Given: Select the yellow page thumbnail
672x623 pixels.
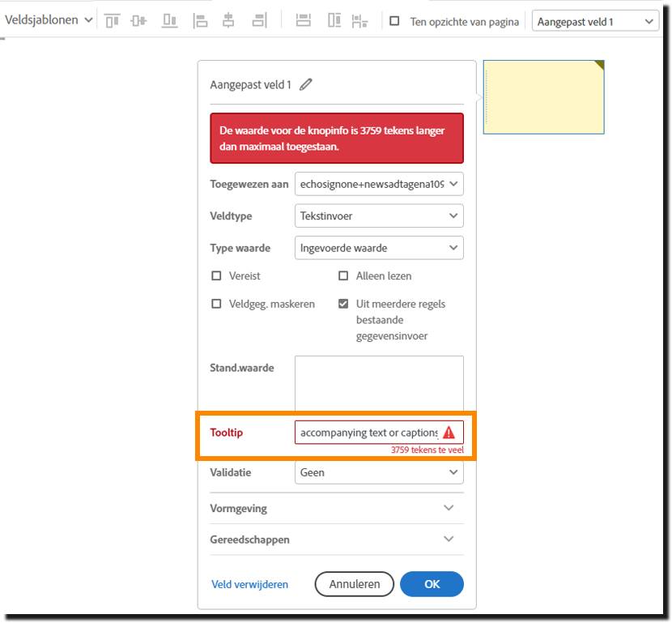Looking at the screenshot, I should [542, 96].
